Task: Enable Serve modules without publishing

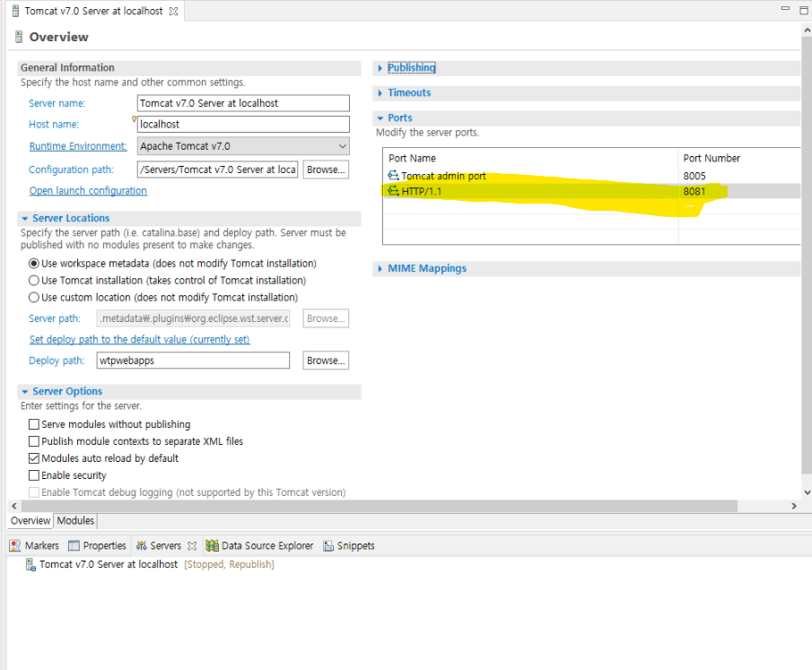Action: (x=34, y=424)
